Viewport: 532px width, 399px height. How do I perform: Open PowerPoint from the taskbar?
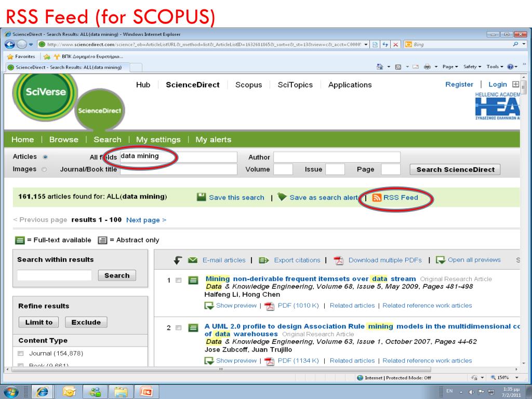pos(146,392)
